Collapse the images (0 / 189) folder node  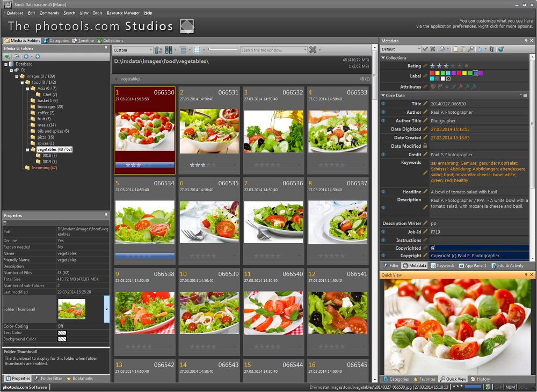[17, 76]
